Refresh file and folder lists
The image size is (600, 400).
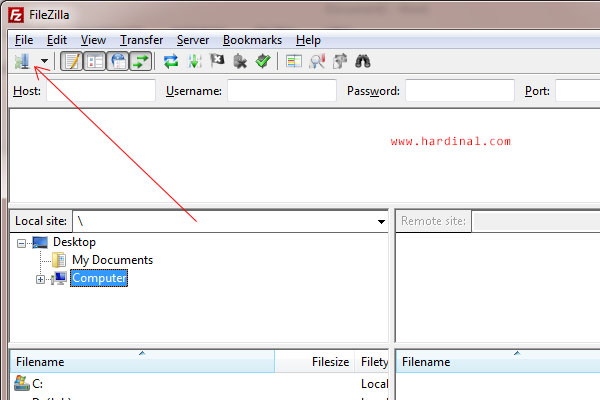click(x=171, y=61)
